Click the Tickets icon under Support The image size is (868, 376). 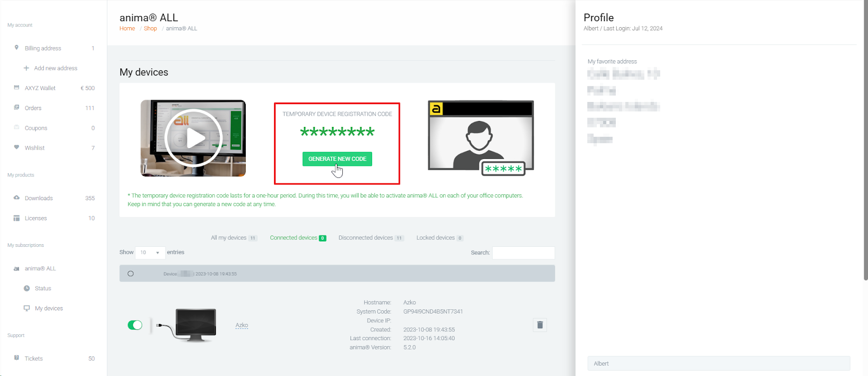click(16, 358)
